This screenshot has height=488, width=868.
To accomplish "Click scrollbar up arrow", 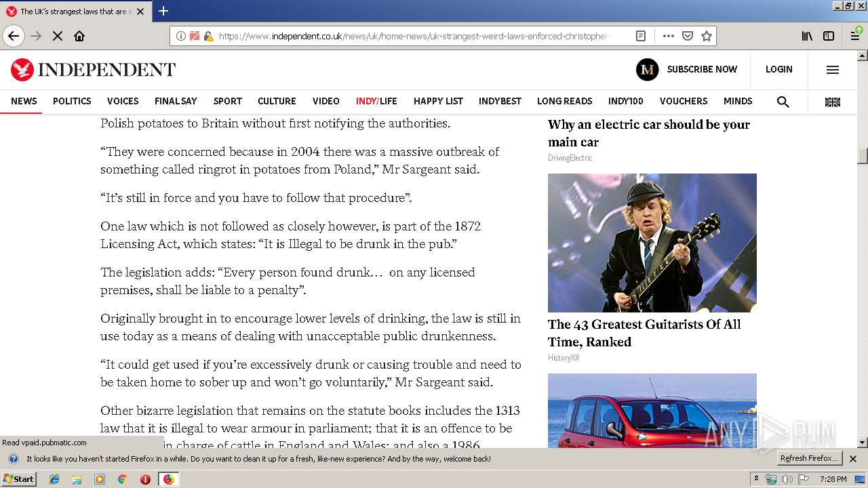I will tap(863, 55).
